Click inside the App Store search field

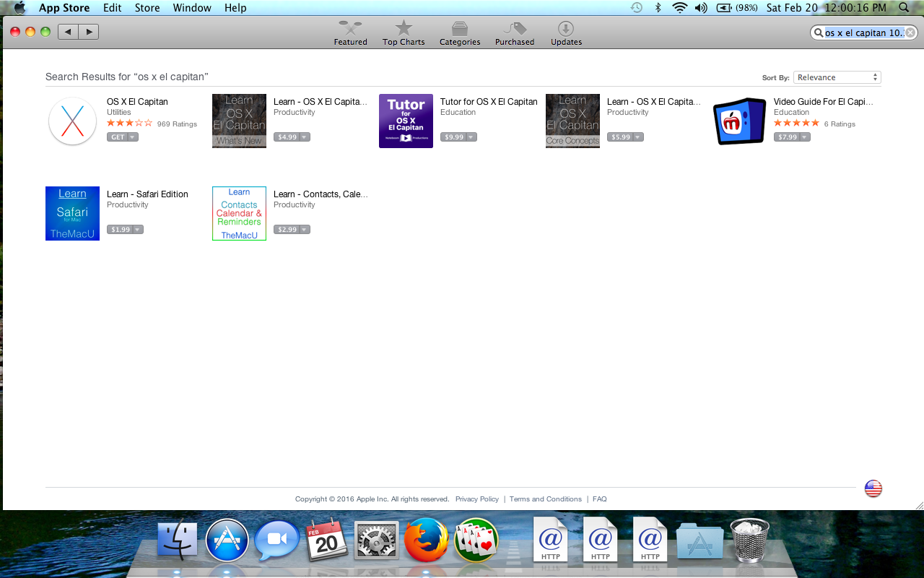click(x=863, y=33)
